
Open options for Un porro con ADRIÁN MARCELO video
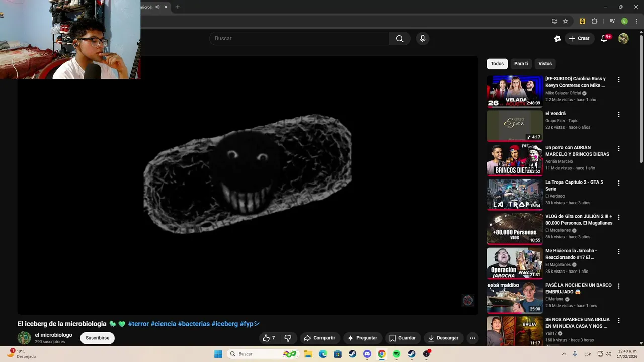click(619, 149)
